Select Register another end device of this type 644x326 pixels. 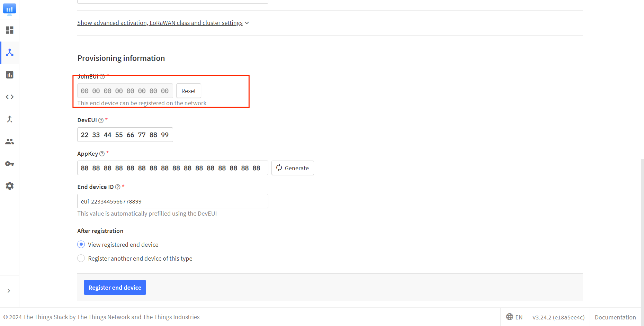coord(81,259)
